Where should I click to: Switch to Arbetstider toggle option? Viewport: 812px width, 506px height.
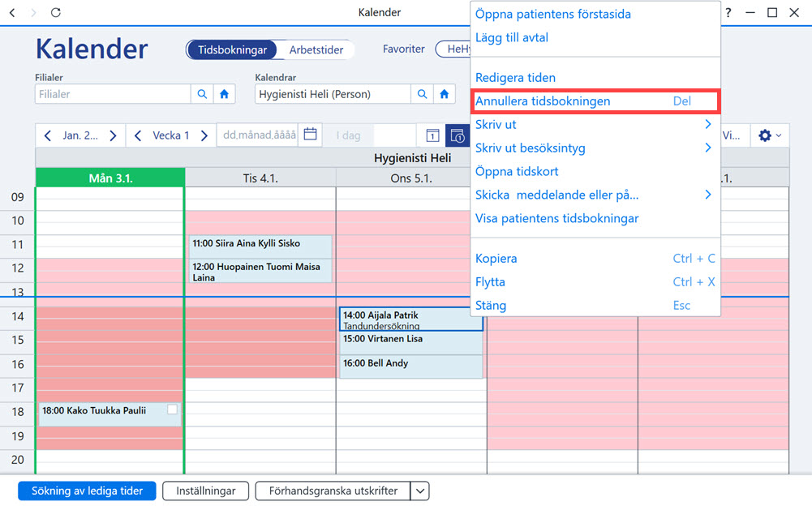tap(316, 49)
